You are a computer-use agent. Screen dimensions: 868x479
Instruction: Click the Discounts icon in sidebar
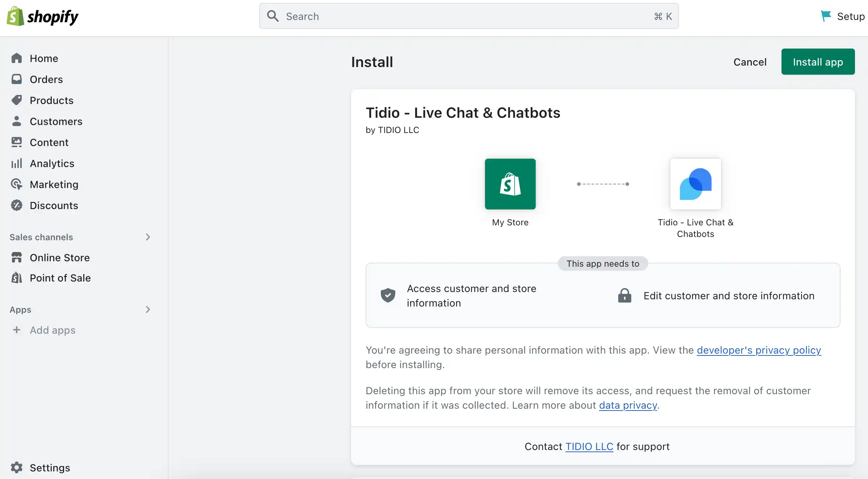coord(17,205)
